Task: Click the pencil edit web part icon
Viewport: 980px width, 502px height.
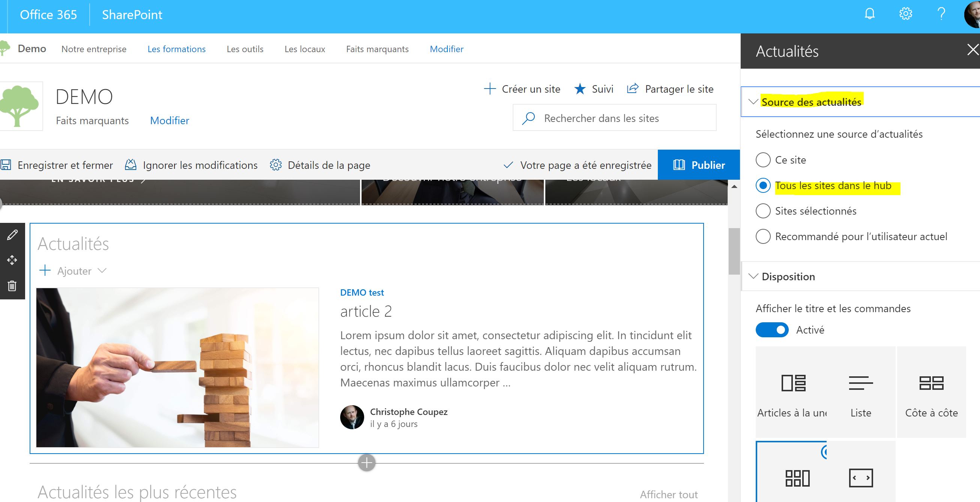Action: point(12,235)
